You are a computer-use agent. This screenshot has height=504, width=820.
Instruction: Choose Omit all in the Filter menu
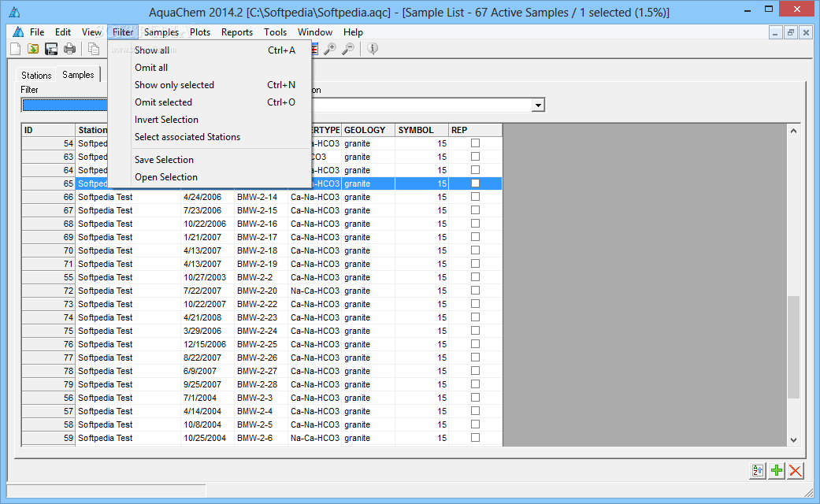[x=210, y=68]
